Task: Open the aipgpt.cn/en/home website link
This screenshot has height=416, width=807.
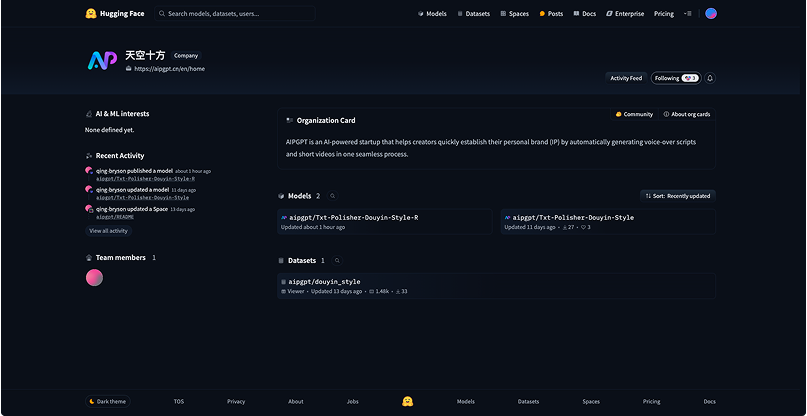Action: point(169,68)
